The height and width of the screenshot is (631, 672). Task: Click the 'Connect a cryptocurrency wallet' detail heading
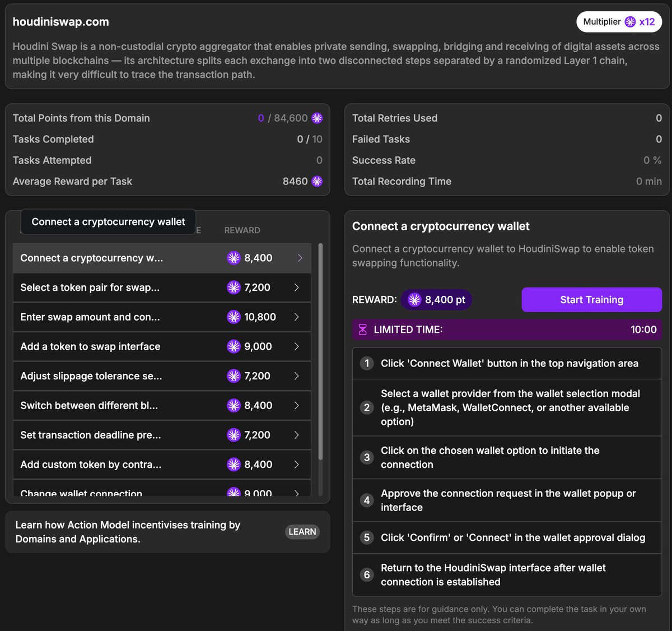click(441, 226)
